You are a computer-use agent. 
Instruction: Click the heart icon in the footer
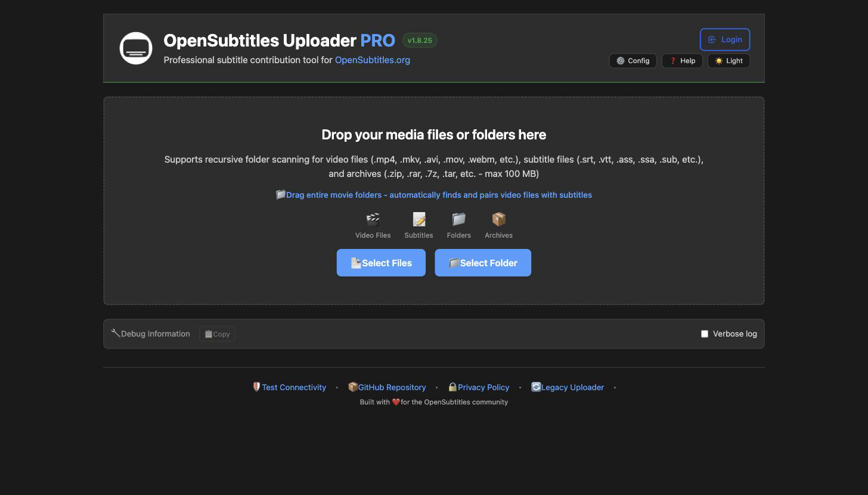point(396,402)
